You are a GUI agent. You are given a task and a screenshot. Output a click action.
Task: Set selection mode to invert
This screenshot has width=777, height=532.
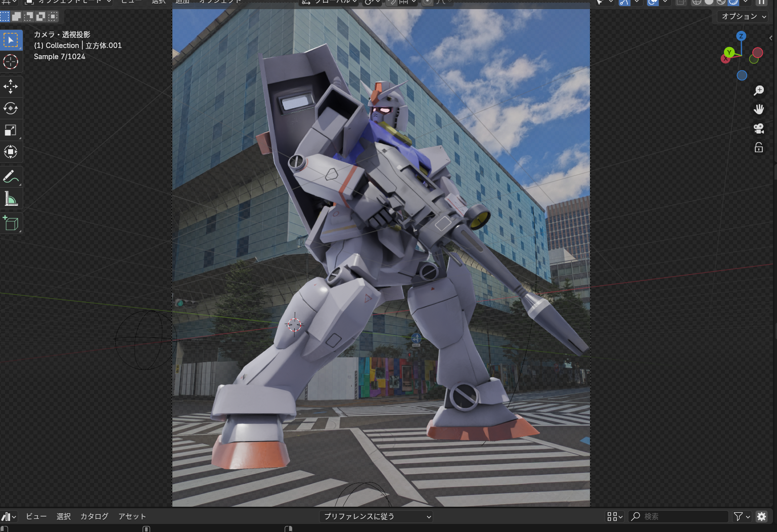(41, 16)
